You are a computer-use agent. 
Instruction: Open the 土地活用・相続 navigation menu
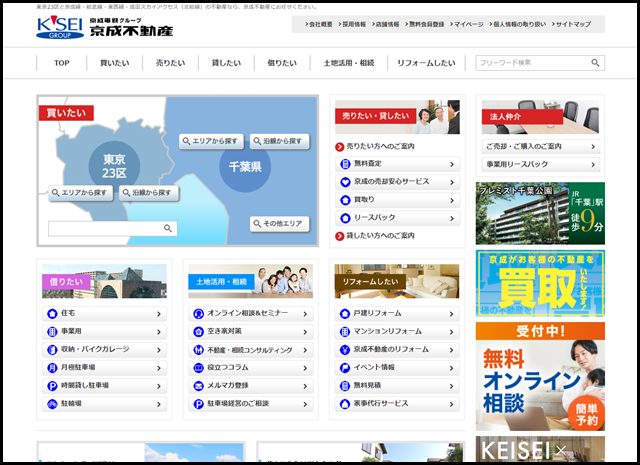click(x=349, y=63)
